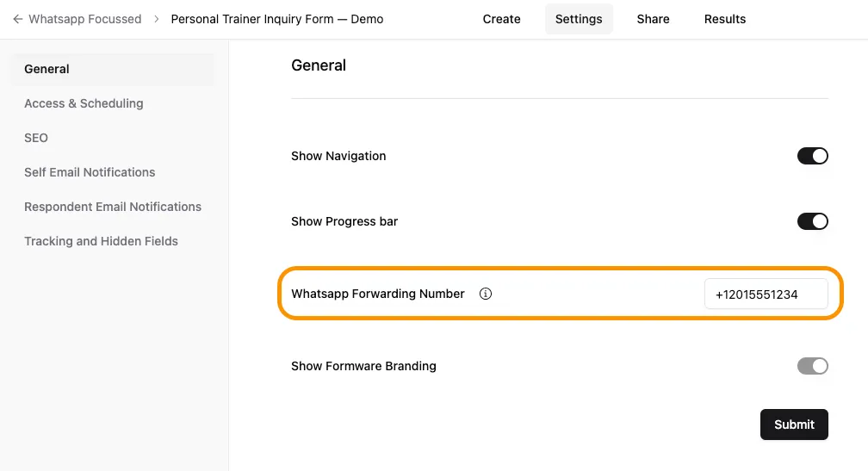Click the Whatsapp Forwarding Number info icon
868x471 pixels.
pyautogui.click(x=486, y=294)
